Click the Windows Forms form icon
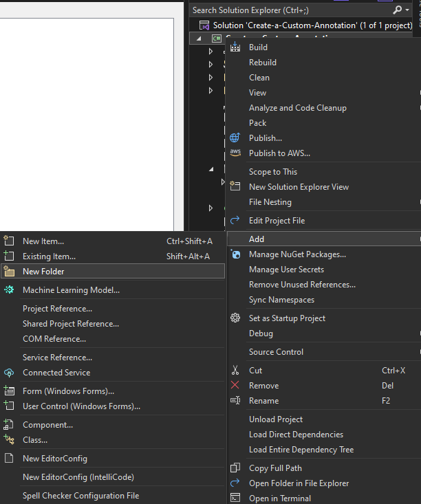Image resolution: width=421 pixels, height=504 pixels. click(9, 391)
